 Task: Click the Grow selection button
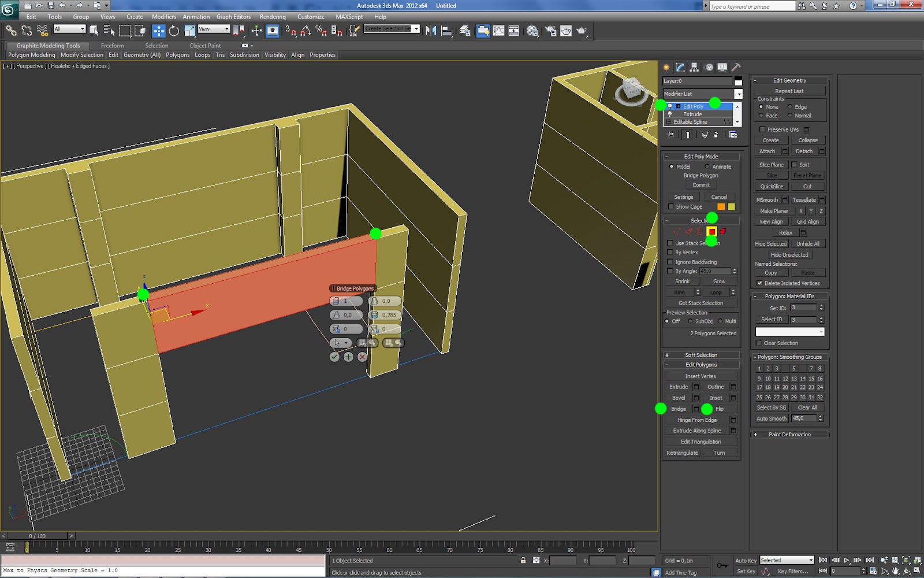720,281
